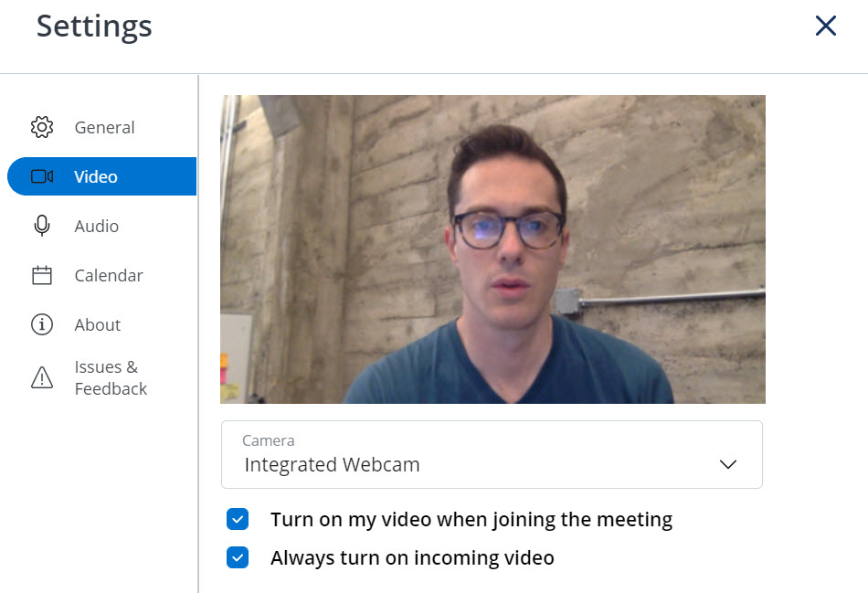Close the Settings dialog with the X
Screen dimensions: 868x593
(825, 26)
